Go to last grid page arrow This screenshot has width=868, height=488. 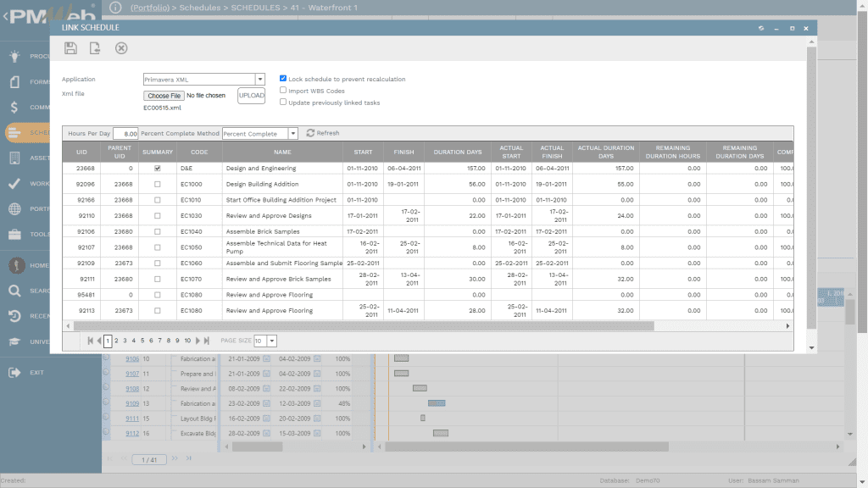click(207, 341)
